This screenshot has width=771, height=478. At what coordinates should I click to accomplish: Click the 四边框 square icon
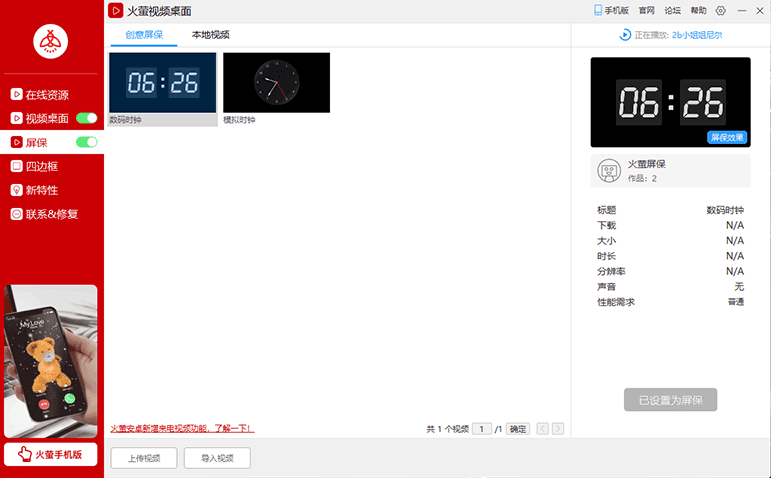16,166
